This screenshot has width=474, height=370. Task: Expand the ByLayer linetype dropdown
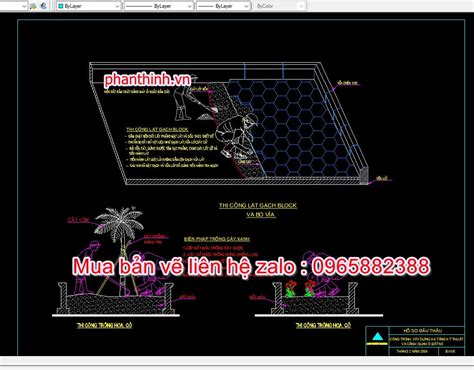(x=159, y=6)
